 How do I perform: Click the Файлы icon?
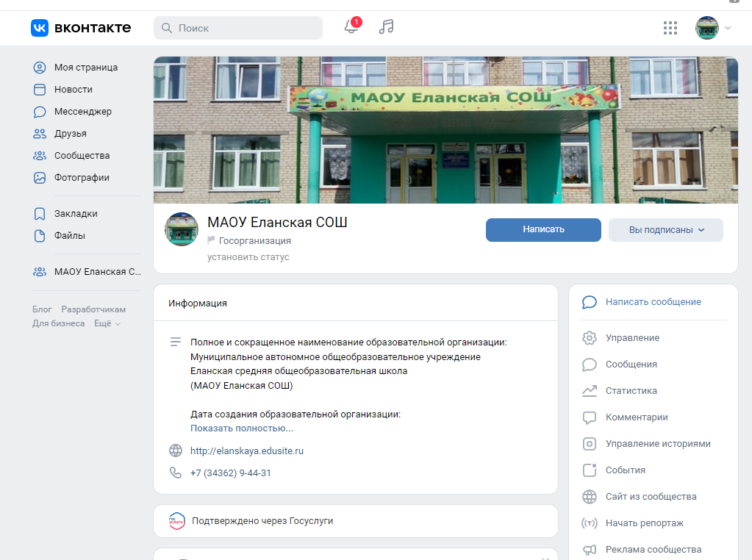point(39,236)
